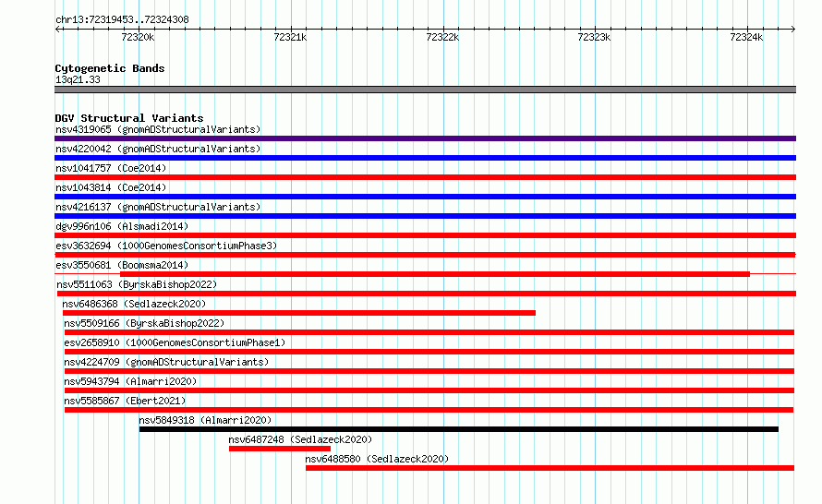Click the red esv3632694 variant bar
The width and height of the screenshot is (822, 504).
[425, 255]
